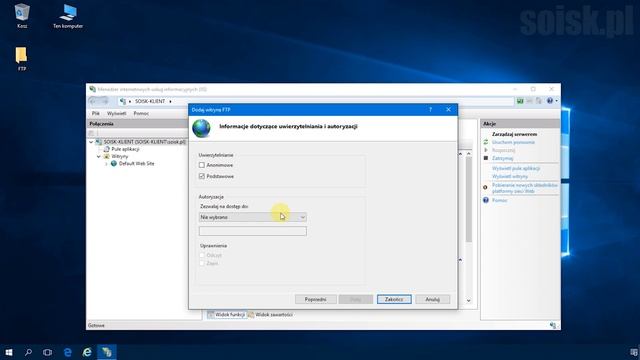Viewport: 640px width, 360px height.
Task: Select the Default Web Site globe icon
Action: (114, 164)
